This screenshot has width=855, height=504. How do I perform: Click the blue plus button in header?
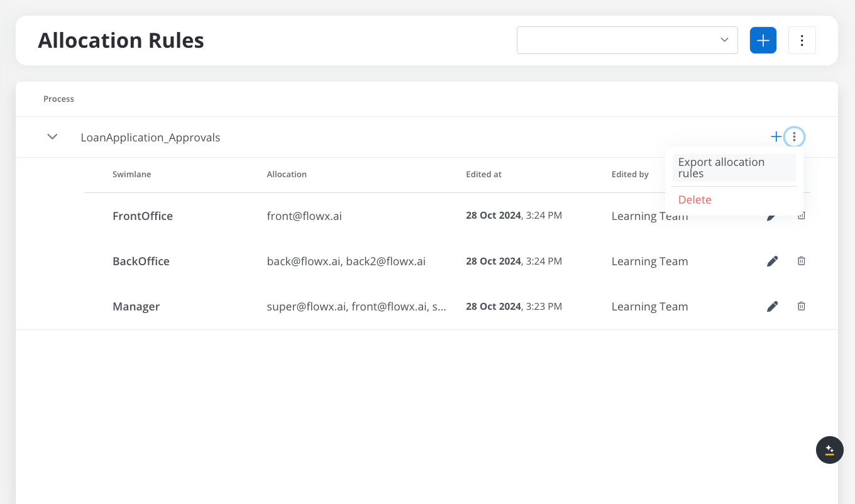[763, 40]
